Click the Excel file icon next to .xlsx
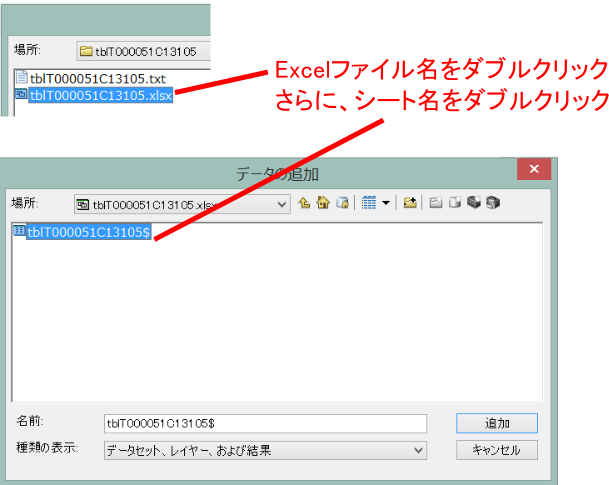This screenshot has height=485, width=609. [x=21, y=94]
